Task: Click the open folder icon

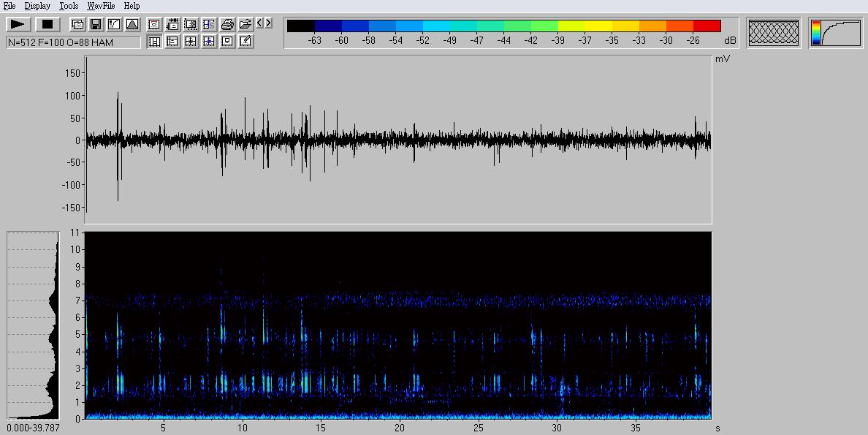Action: tap(245, 24)
